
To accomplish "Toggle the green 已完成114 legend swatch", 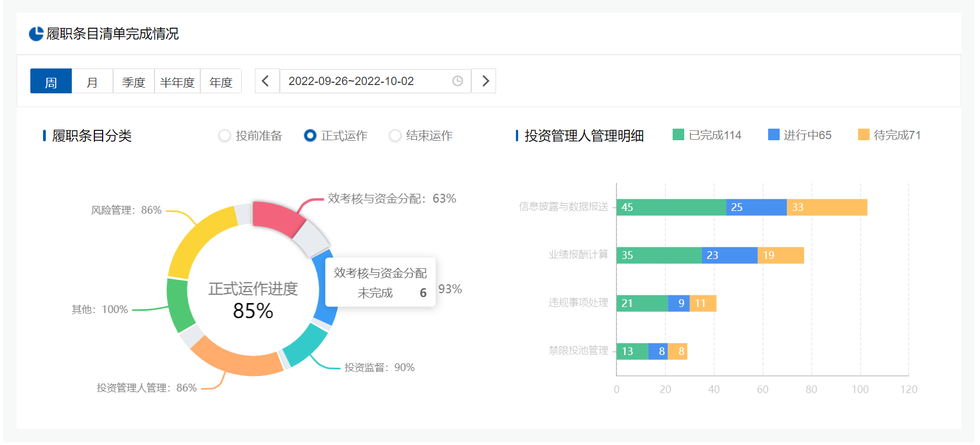I will [678, 135].
